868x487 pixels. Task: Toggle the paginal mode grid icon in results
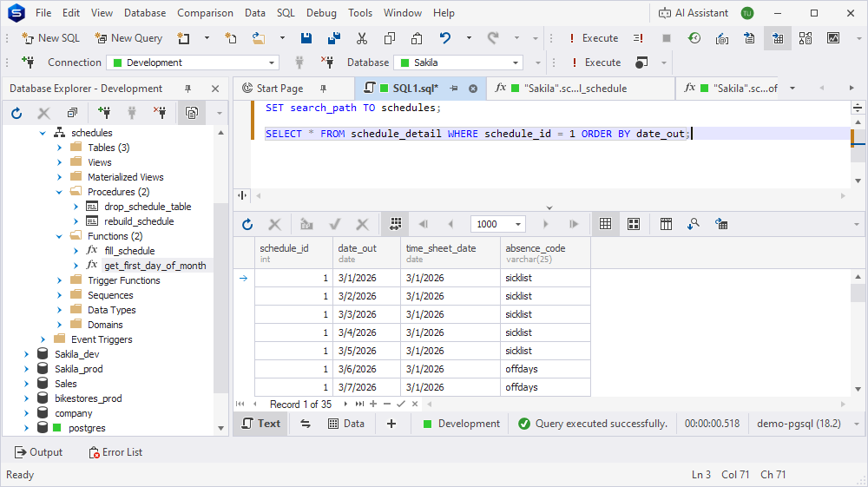tap(395, 224)
